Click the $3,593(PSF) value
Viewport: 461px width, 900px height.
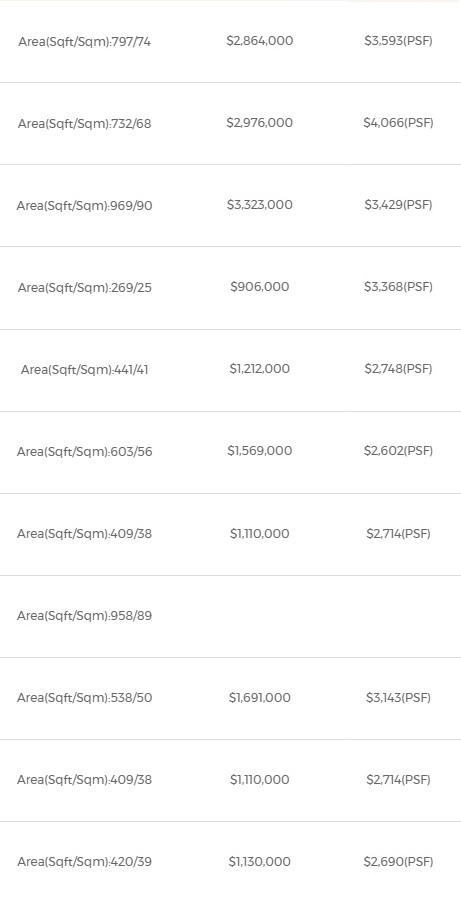(x=398, y=41)
